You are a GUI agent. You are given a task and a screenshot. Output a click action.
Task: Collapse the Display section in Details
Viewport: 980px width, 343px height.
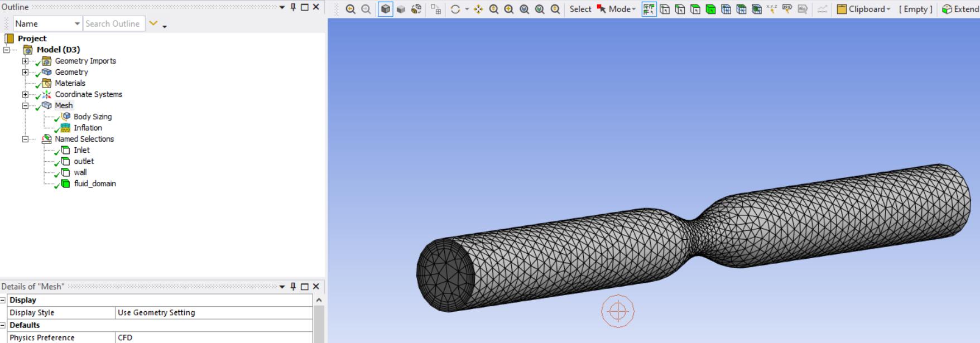pyautogui.click(x=3, y=300)
